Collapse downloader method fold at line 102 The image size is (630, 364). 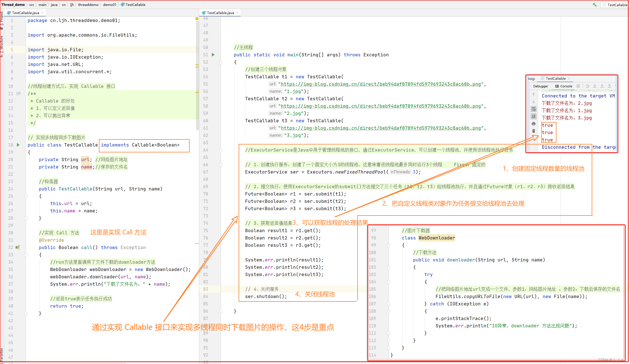(x=389, y=267)
